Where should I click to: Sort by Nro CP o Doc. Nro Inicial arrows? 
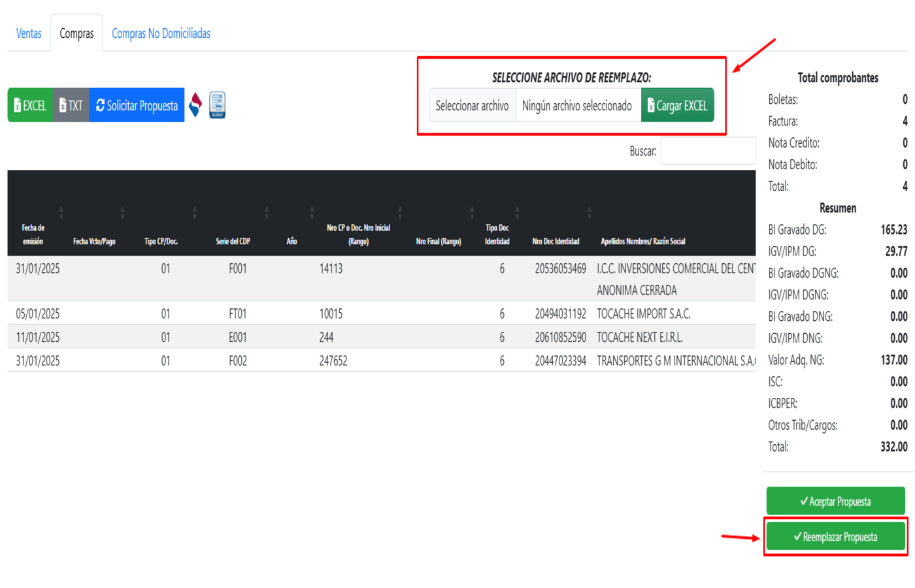click(400, 213)
